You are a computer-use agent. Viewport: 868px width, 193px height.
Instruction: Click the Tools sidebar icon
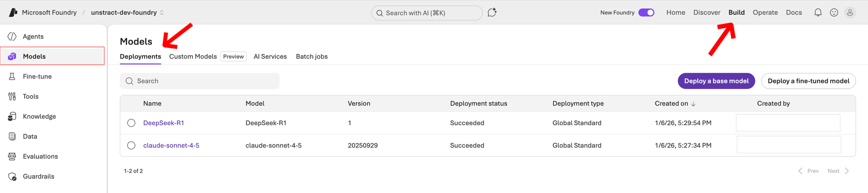click(12, 96)
